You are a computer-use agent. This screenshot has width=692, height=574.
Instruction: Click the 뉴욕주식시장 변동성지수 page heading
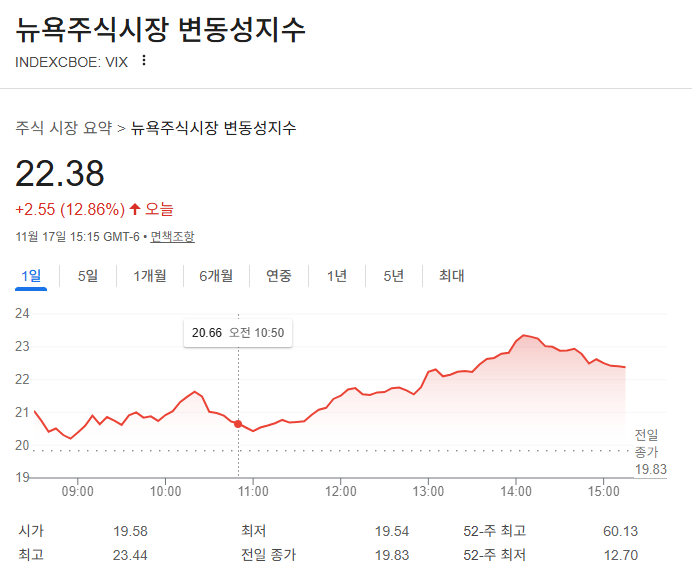pos(160,27)
